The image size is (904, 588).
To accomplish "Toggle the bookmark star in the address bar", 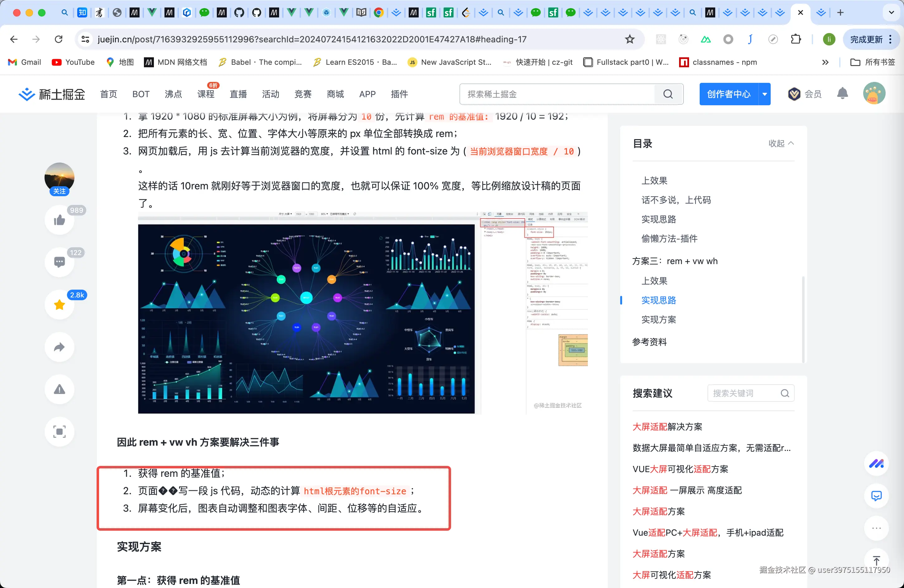I will point(630,39).
